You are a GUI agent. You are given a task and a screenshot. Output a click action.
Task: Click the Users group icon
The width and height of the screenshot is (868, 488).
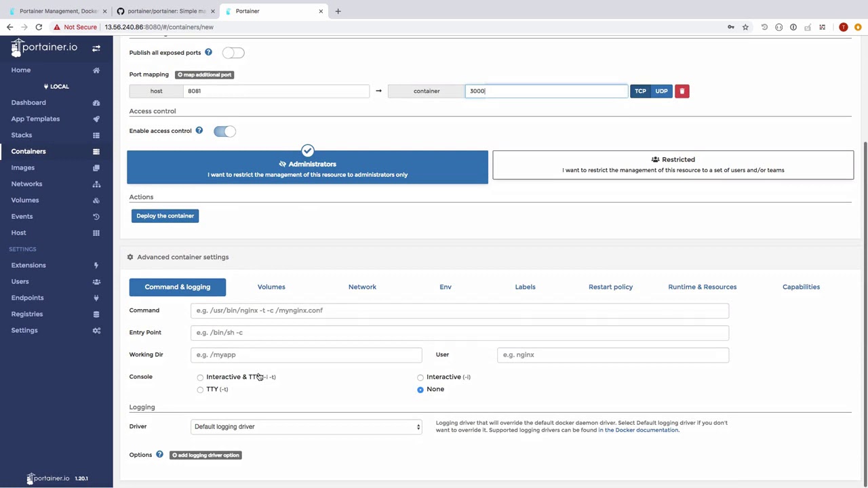[96, 282]
